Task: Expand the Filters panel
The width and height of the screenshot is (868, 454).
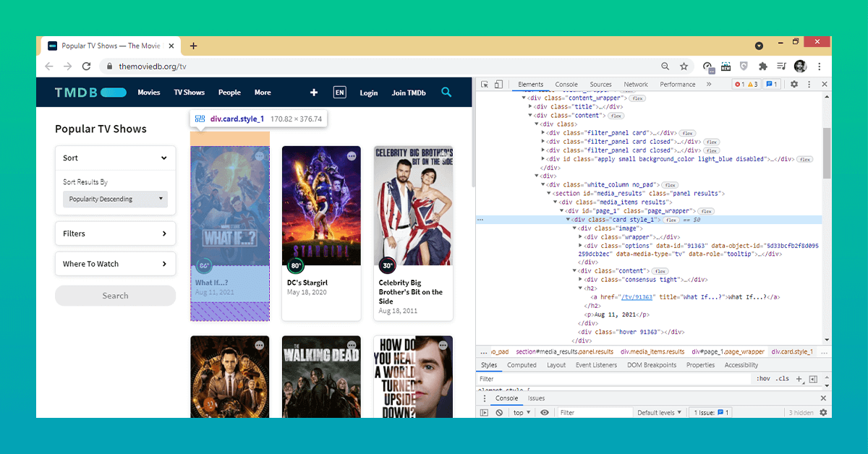Action: [115, 234]
